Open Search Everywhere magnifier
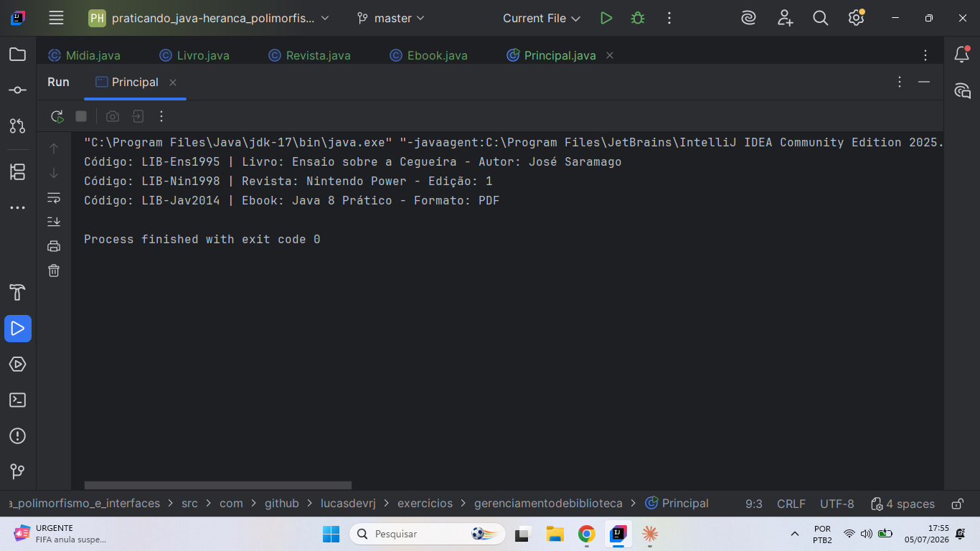 tap(821, 18)
